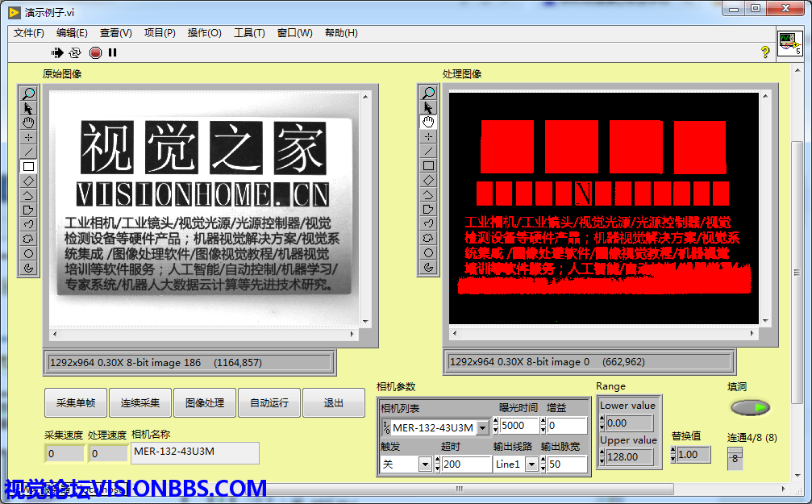
Task: Click the 超时 field showing 200
Action: click(466, 464)
